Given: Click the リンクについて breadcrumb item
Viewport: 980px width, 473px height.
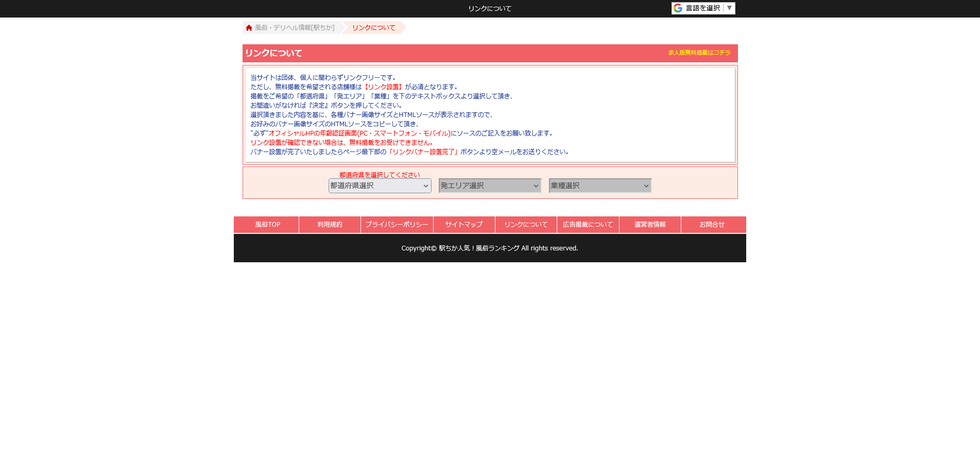Looking at the screenshot, I should click(x=374, y=28).
